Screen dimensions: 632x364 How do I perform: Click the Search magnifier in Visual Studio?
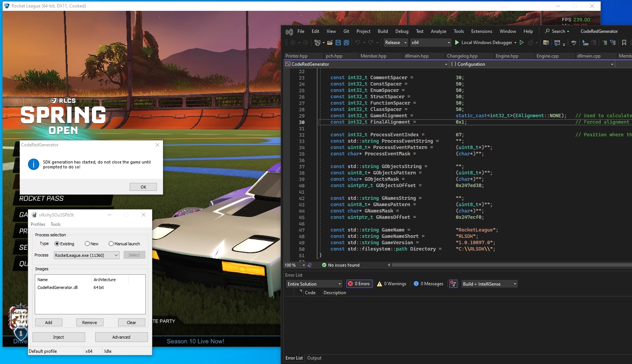[547, 31]
